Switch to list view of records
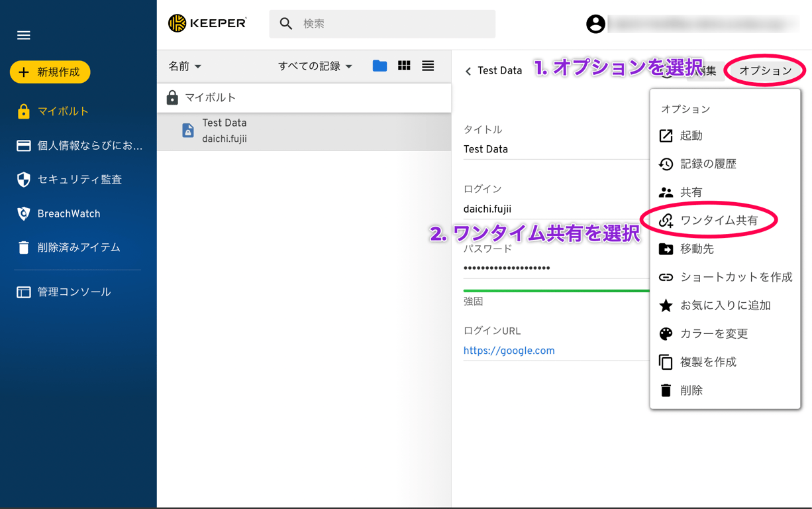The width and height of the screenshot is (812, 509). 428,66
